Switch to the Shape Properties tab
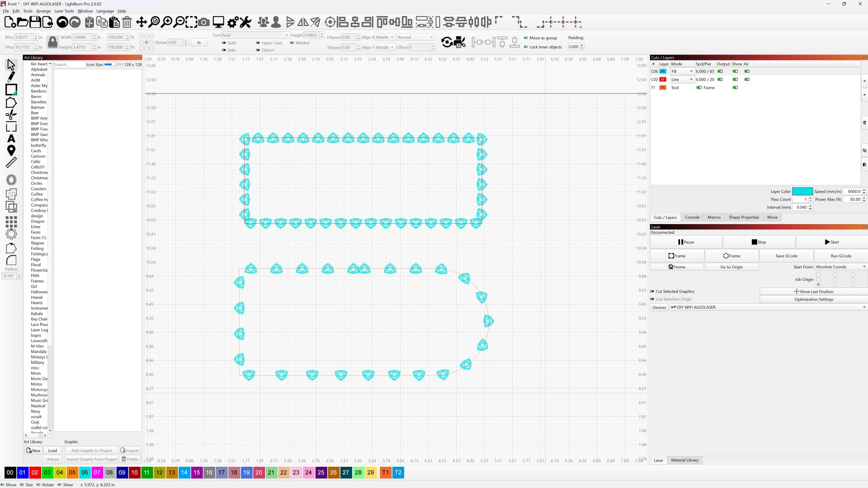Image resolution: width=868 pixels, height=488 pixels. (x=744, y=217)
